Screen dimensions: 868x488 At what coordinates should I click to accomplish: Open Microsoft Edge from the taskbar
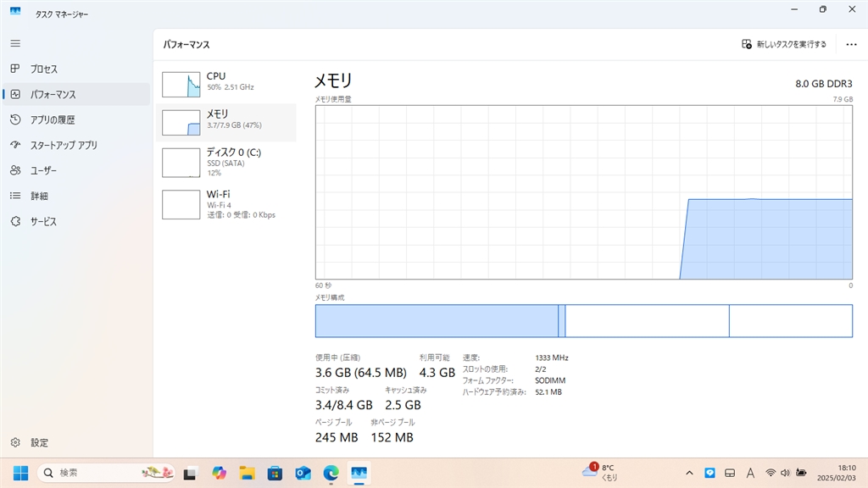click(x=331, y=473)
